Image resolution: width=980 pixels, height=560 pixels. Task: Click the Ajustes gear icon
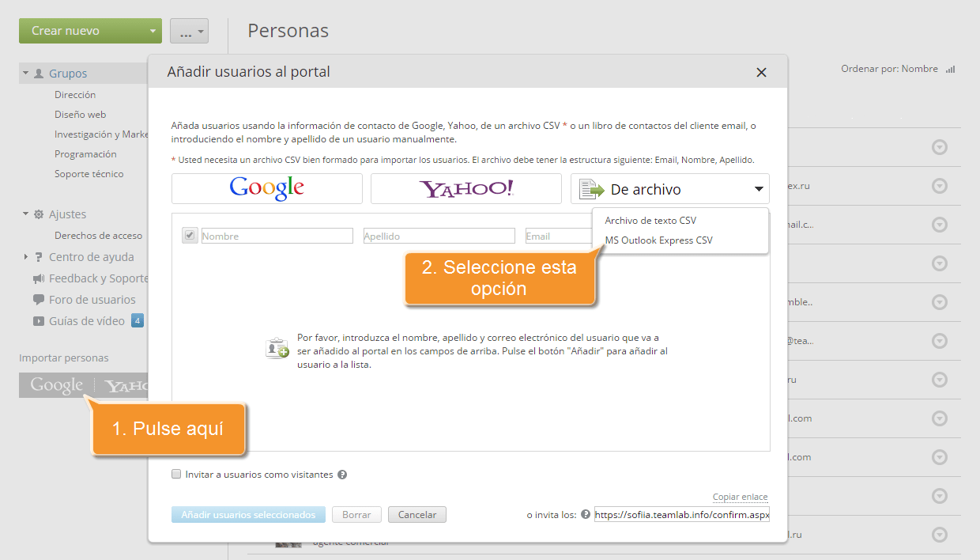[x=39, y=214]
